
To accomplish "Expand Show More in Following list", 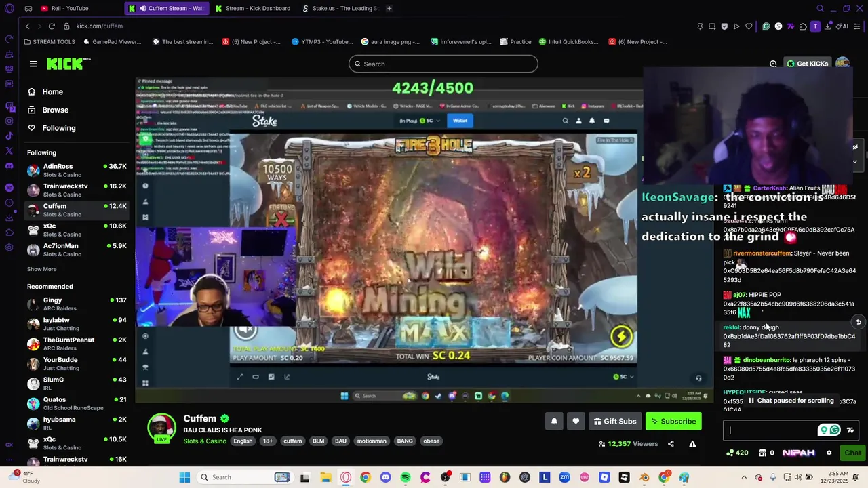I will pyautogui.click(x=41, y=269).
